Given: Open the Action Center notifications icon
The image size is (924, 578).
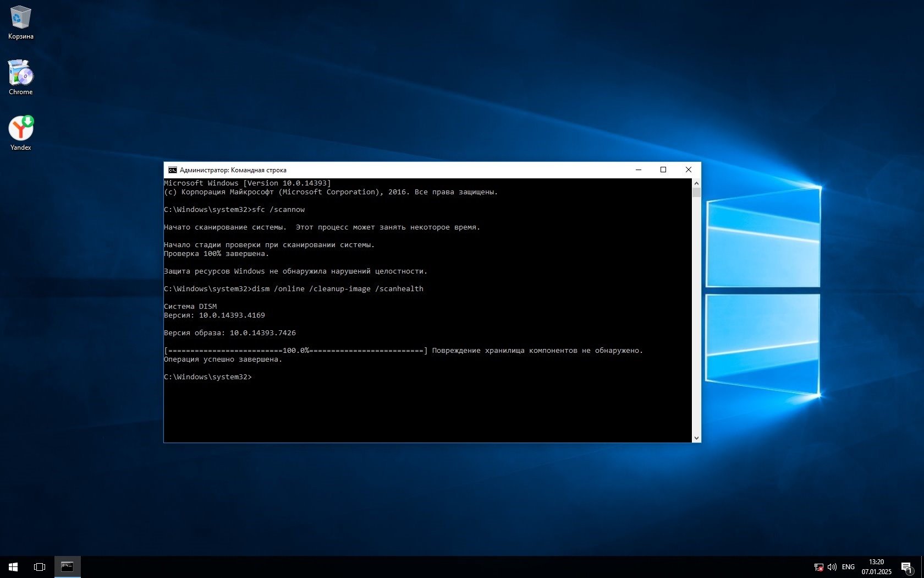Looking at the screenshot, I should click(906, 567).
